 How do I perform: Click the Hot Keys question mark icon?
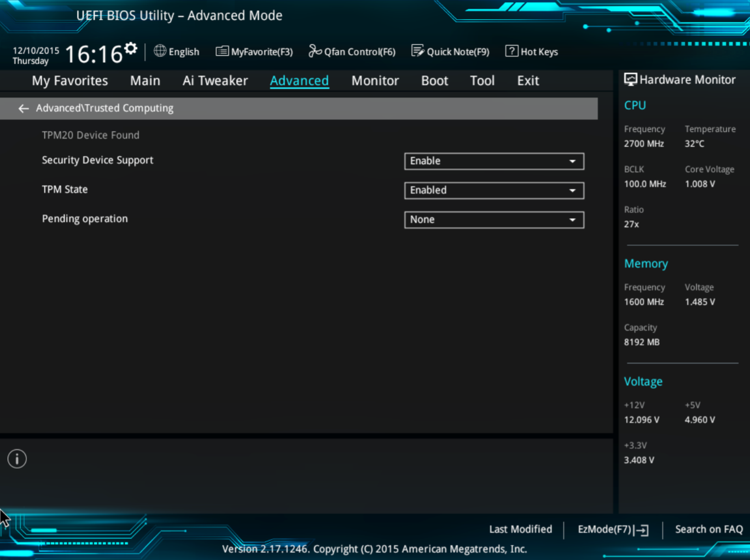pos(511,51)
